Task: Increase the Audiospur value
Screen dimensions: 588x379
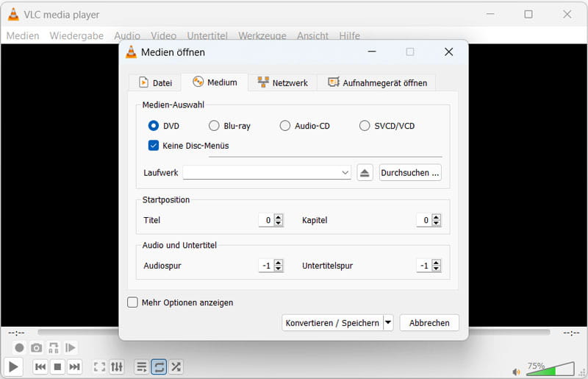Action: click(x=279, y=263)
